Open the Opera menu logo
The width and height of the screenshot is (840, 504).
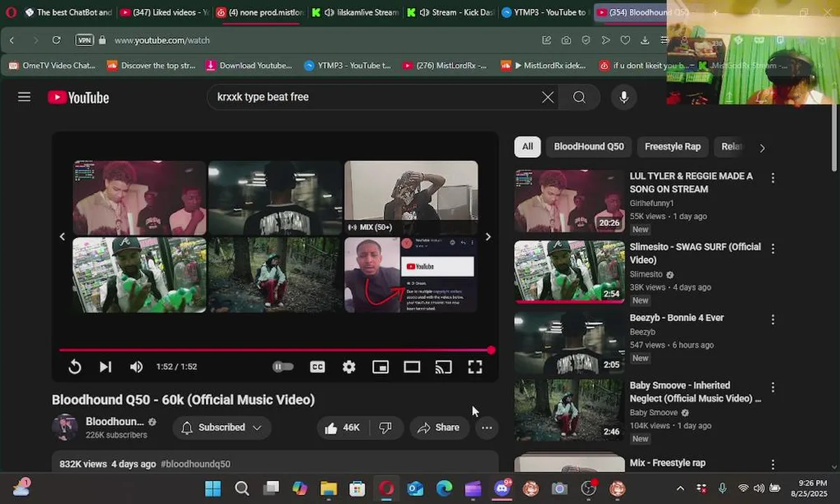(x=10, y=12)
